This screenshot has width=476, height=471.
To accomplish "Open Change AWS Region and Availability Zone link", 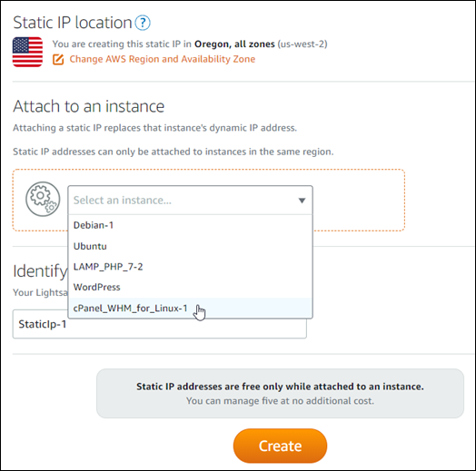I will pyautogui.click(x=162, y=59).
